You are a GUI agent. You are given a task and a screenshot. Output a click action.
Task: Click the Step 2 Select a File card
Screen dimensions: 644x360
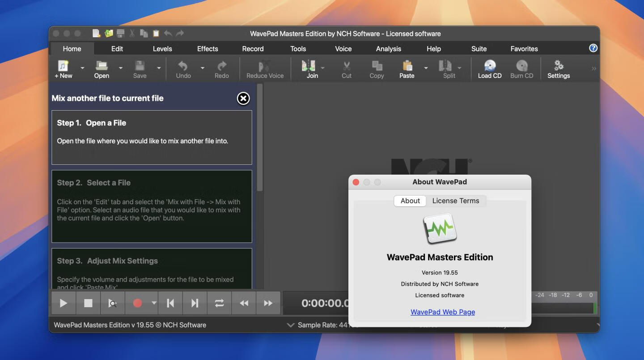coord(152,206)
